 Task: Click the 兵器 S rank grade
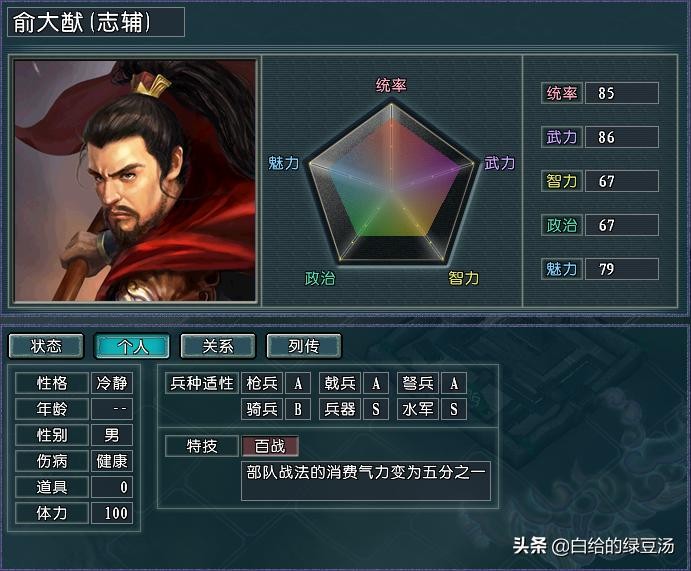tap(376, 409)
